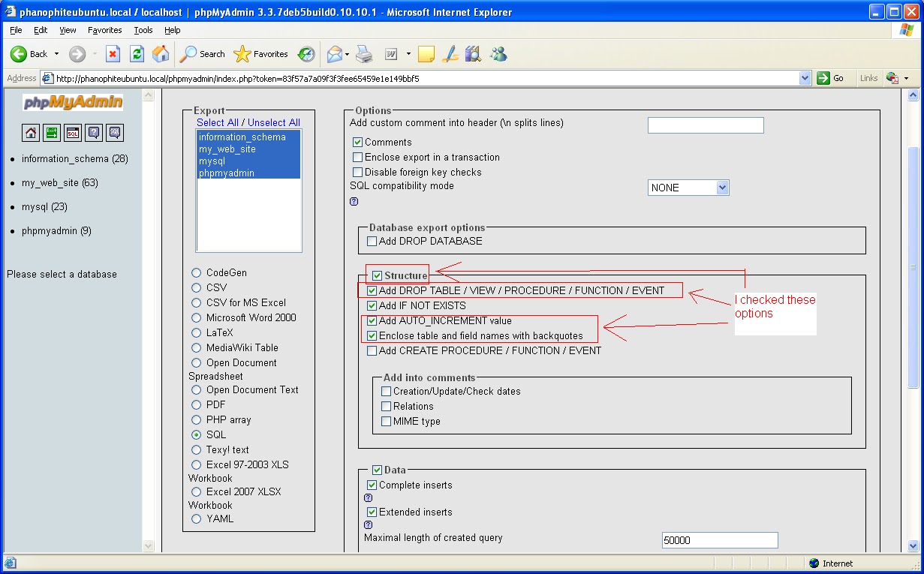Open the Edit menu
The image size is (924, 574).
[41, 30]
